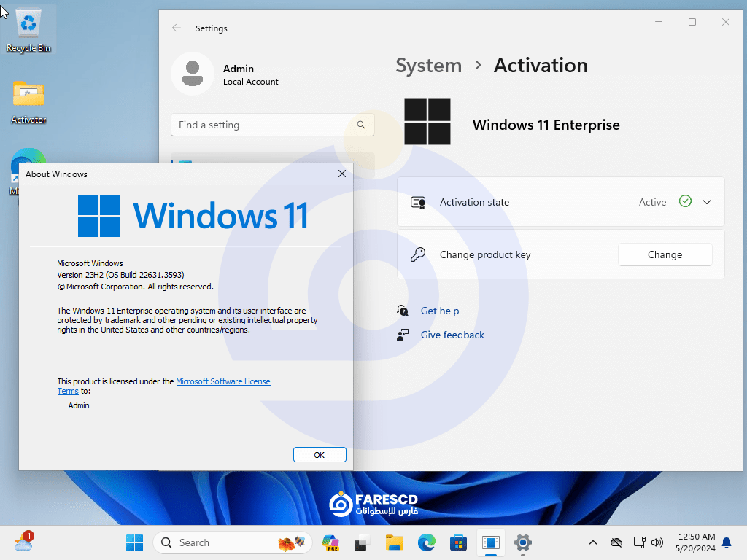Click the Activation state certificate icon
This screenshot has height=560, width=747.
tap(418, 203)
